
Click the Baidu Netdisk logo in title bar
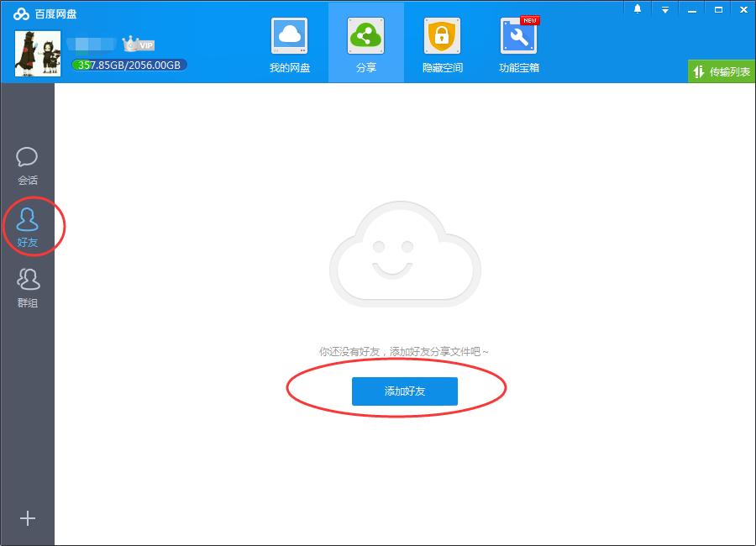click(x=21, y=13)
